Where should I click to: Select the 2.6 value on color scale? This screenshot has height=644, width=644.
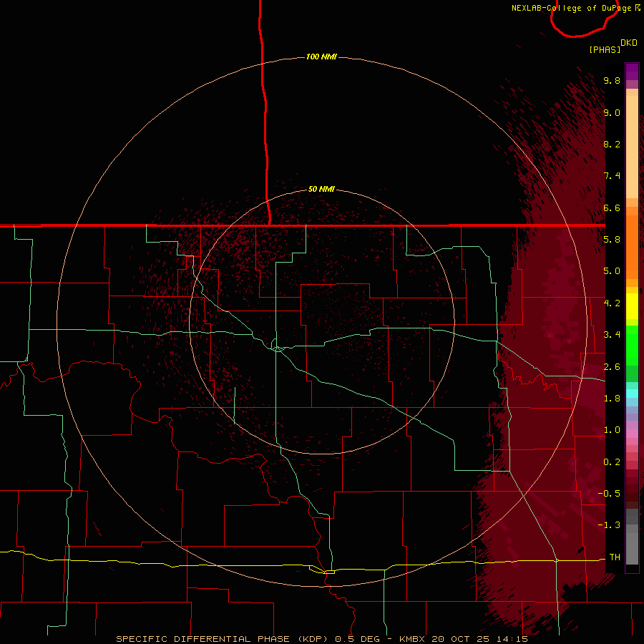(612, 367)
